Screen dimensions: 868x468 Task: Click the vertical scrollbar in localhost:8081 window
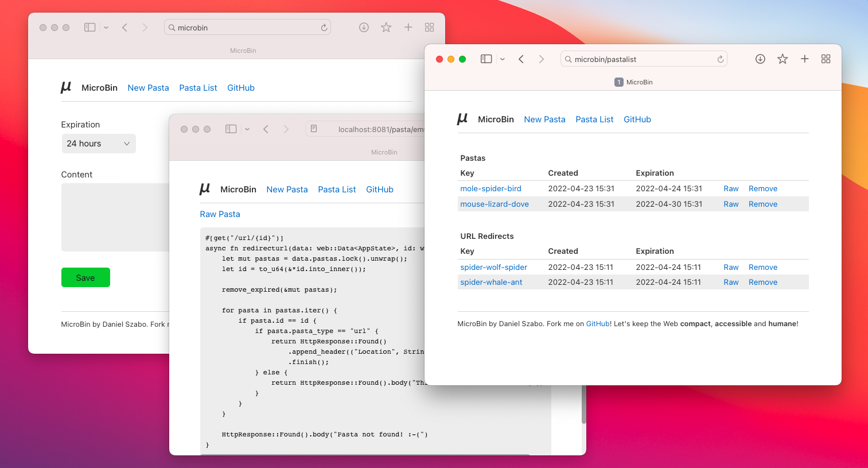click(584, 404)
